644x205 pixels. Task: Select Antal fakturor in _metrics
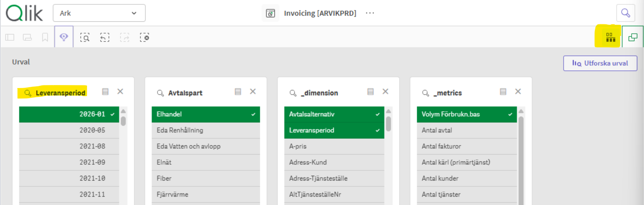click(x=466, y=146)
